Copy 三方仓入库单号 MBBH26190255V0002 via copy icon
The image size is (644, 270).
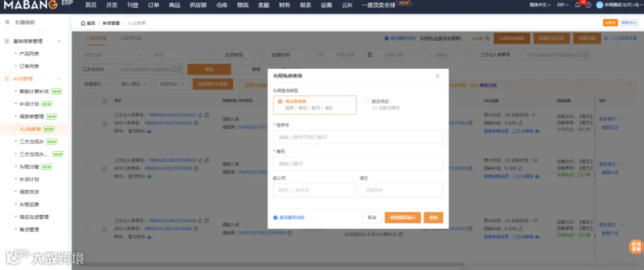tap(207, 115)
